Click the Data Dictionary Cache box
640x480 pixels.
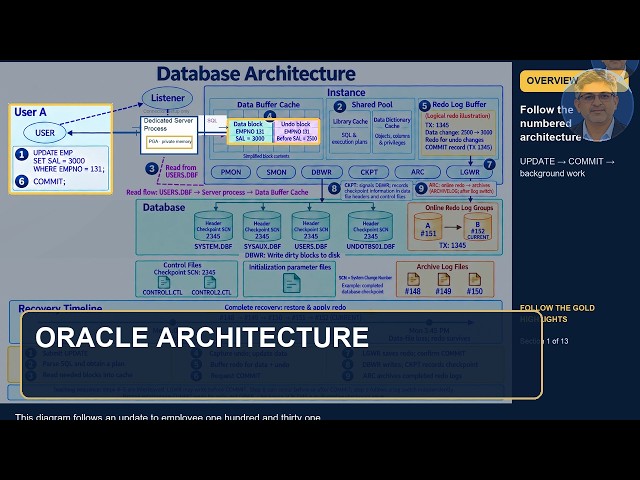point(392,131)
